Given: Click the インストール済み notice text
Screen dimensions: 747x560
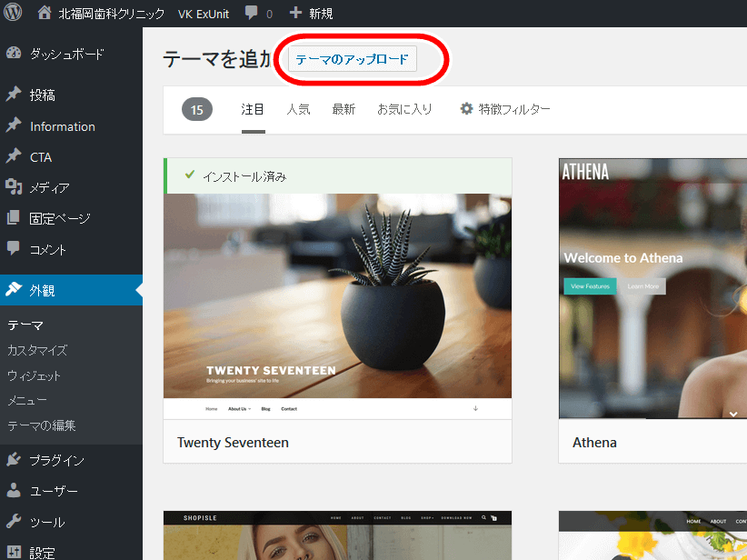Looking at the screenshot, I should 244,176.
